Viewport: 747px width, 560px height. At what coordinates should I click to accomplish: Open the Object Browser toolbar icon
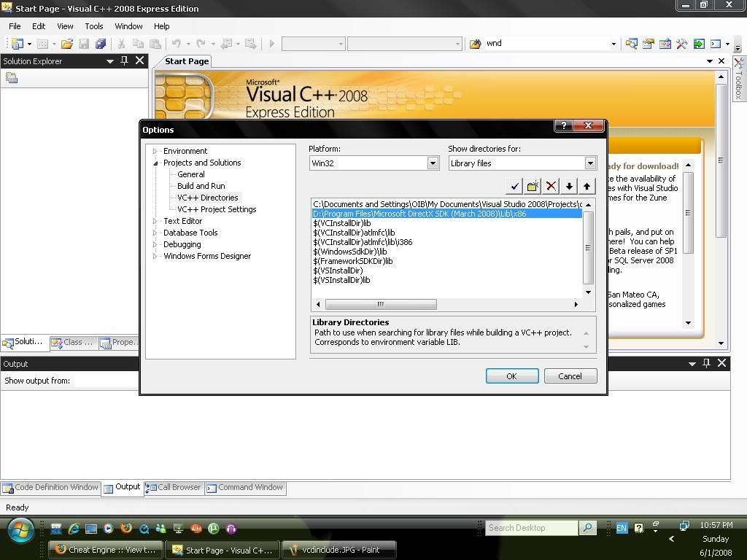665,44
